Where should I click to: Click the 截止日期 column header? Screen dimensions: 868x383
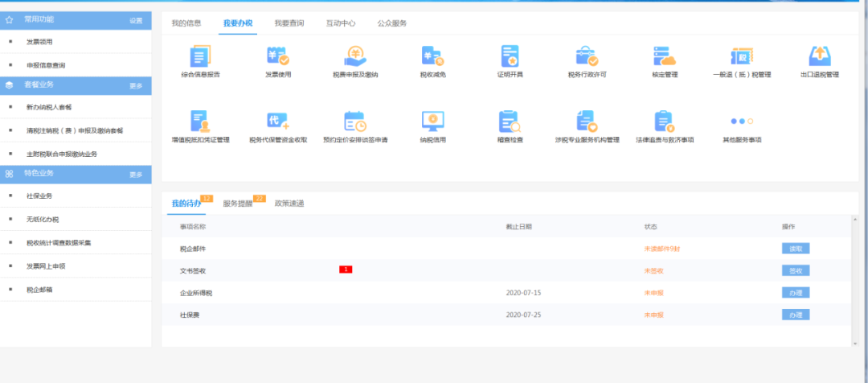pyautogui.click(x=519, y=227)
